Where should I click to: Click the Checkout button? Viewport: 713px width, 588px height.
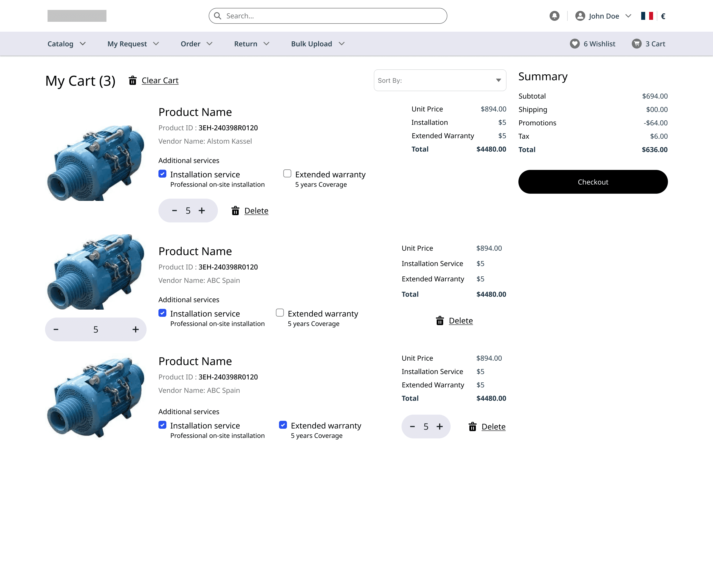click(x=593, y=182)
